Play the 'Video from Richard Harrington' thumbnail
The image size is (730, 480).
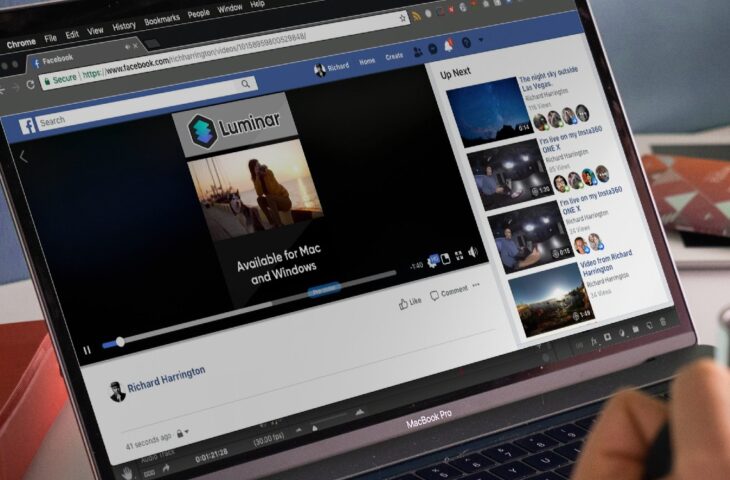click(551, 300)
